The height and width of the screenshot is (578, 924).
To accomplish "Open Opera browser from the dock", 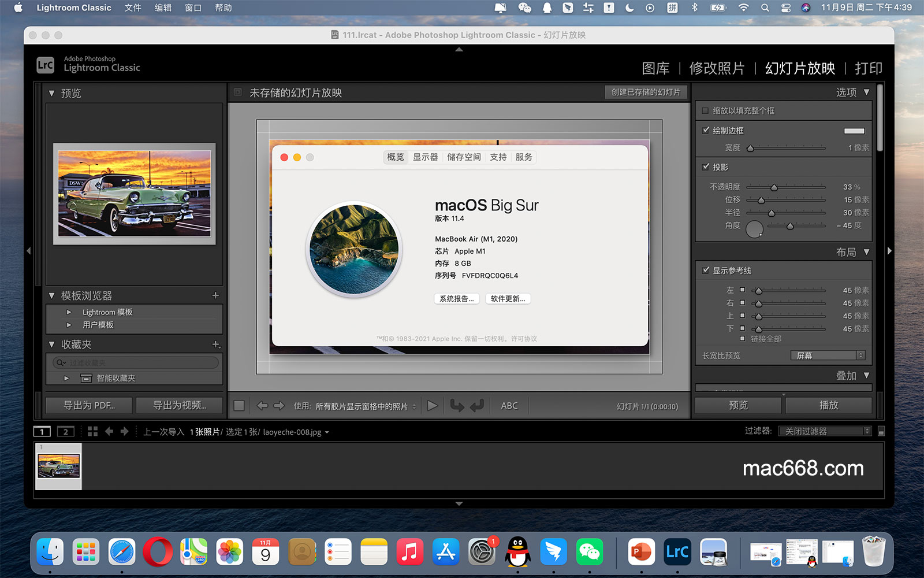I will pyautogui.click(x=158, y=552).
